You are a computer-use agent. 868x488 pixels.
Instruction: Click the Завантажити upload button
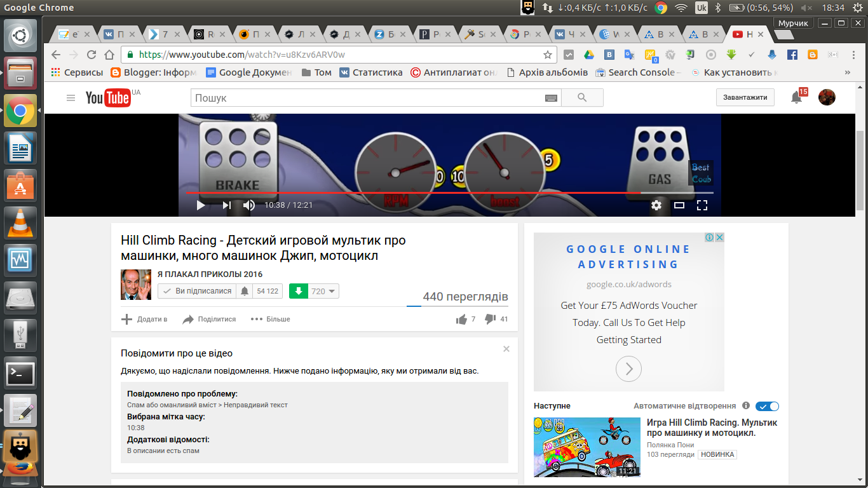coord(745,97)
